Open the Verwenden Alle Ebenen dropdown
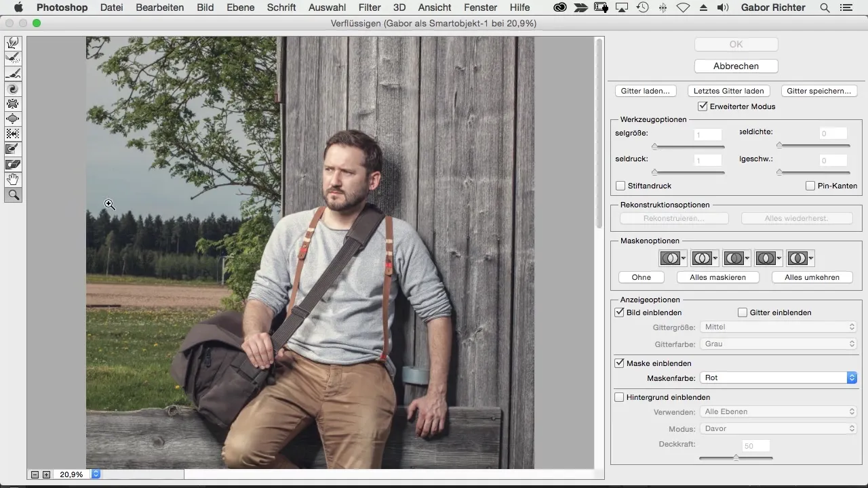The height and width of the screenshot is (488, 868). [778, 411]
